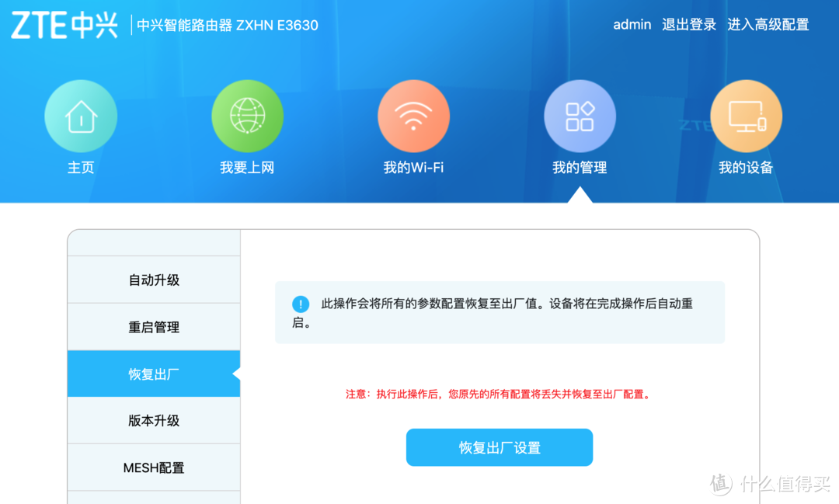Click the 恢复出厂设置 button
This screenshot has width=839, height=504.
[500, 447]
